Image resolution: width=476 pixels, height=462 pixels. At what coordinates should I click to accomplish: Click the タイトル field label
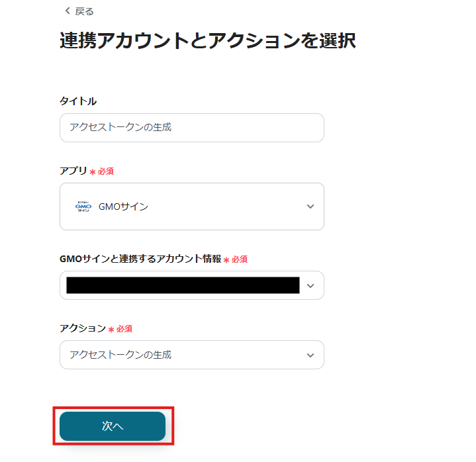coord(78,101)
